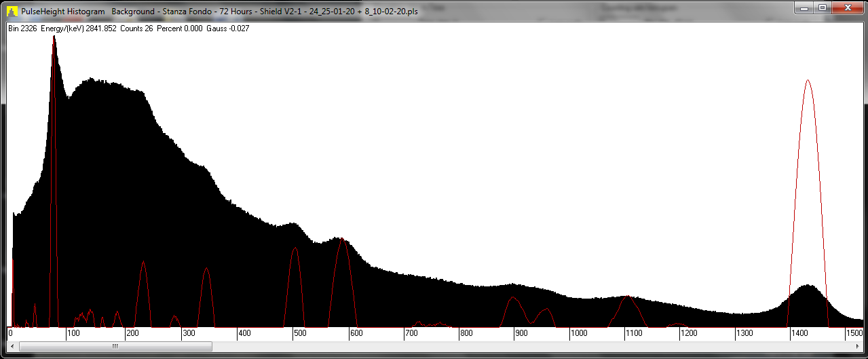The height and width of the screenshot is (359, 868).
Task: Minimize the PulseHeight Histogram window
Action: pos(806,7)
